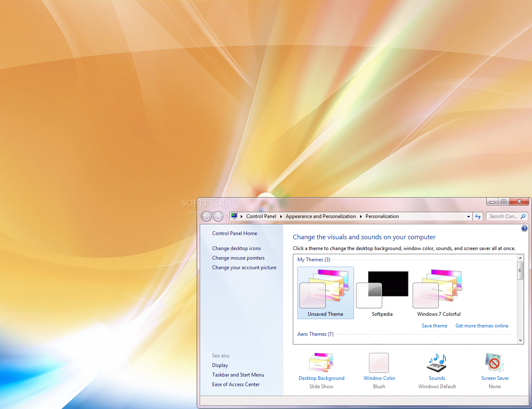The width and height of the screenshot is (532, 409).
Task: Minimize the Personalization window
Action: (x=492, y=202)
